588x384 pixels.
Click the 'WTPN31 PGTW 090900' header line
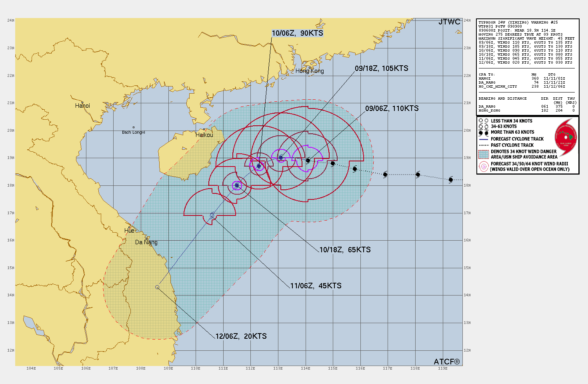pos(500,26)
